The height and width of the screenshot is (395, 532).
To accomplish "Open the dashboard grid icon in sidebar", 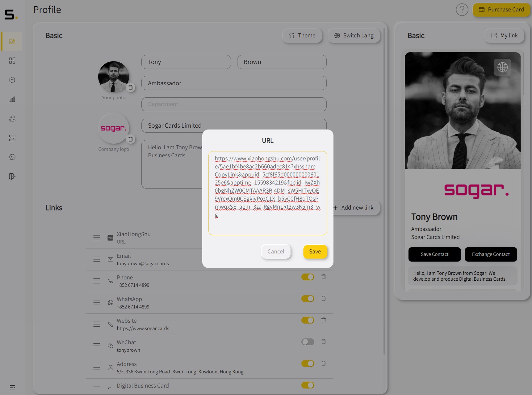I will [x=12, y=61].
